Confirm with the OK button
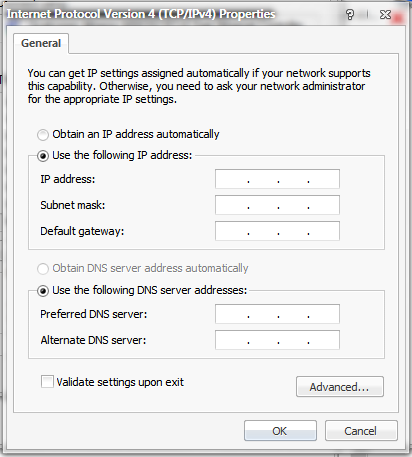 coord(280,431)
